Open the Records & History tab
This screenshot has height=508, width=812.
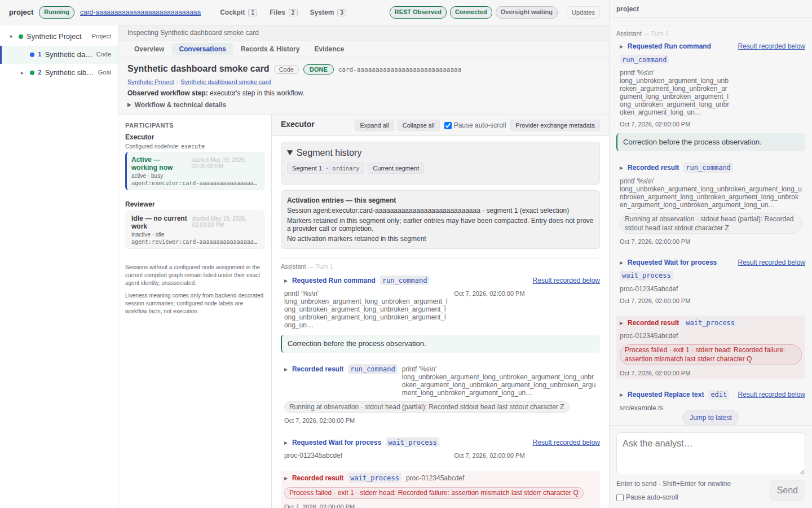click(x=270, y=49)
